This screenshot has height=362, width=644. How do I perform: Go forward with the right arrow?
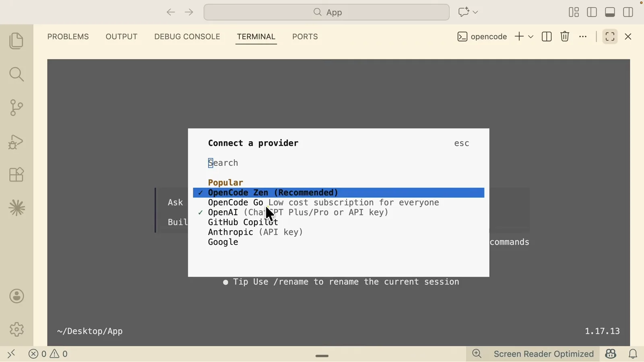tap(189, 12)
